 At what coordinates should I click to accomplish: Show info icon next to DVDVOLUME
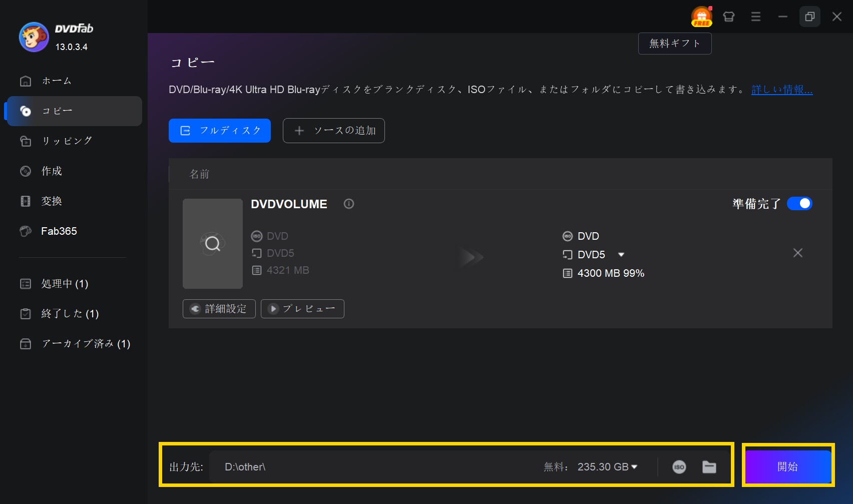click(x=349, y=204)
